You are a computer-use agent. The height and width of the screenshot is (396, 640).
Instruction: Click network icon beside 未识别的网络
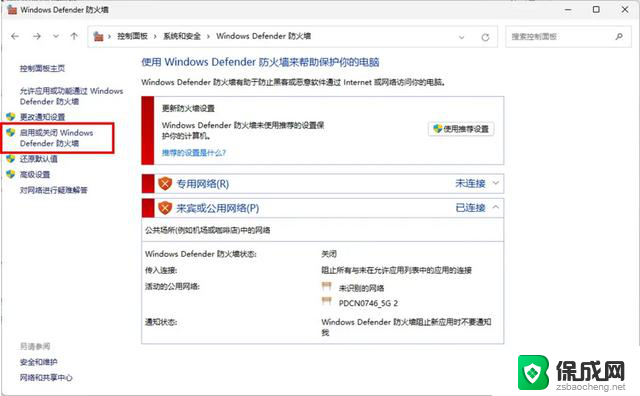coord(327,286)
